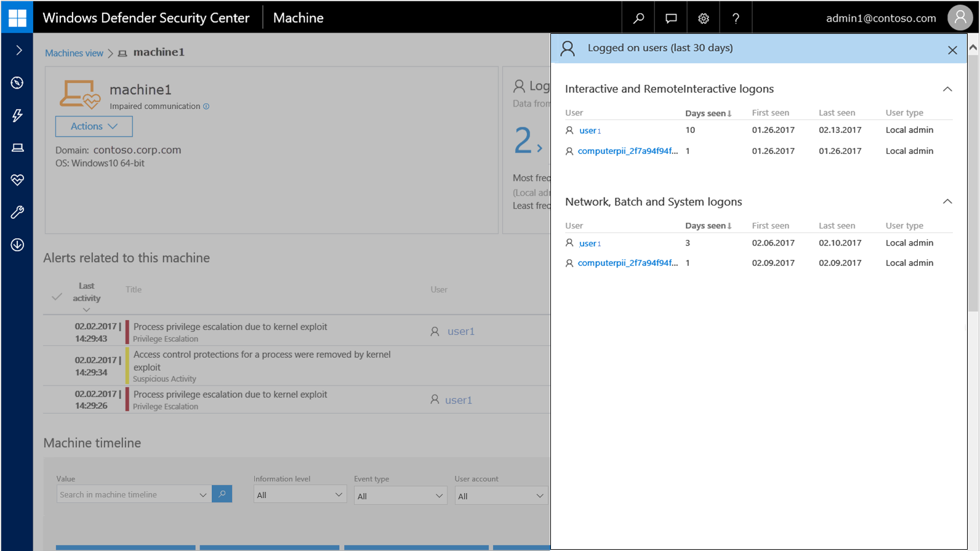The height and width of the screenshot is (551, 980).
Task: Collapse Interactive and RemoteInteractive logons section
Action: (x=947, y=89)
